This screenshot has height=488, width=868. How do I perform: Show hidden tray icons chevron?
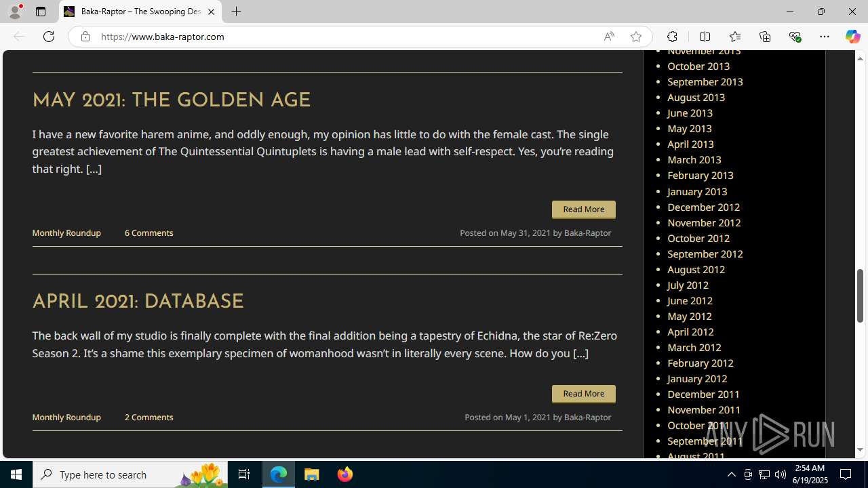click(x=731, y=474)
